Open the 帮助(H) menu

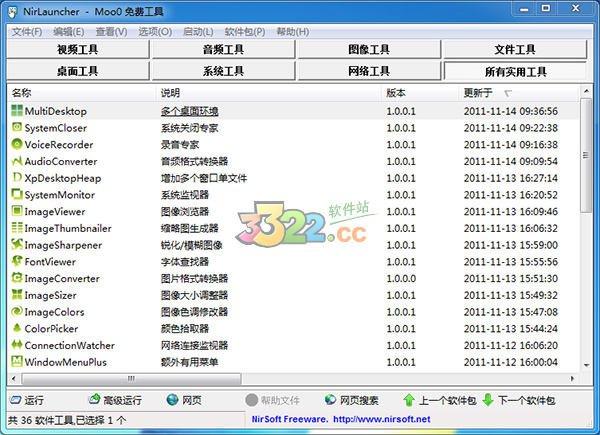(x=293, y=32)
